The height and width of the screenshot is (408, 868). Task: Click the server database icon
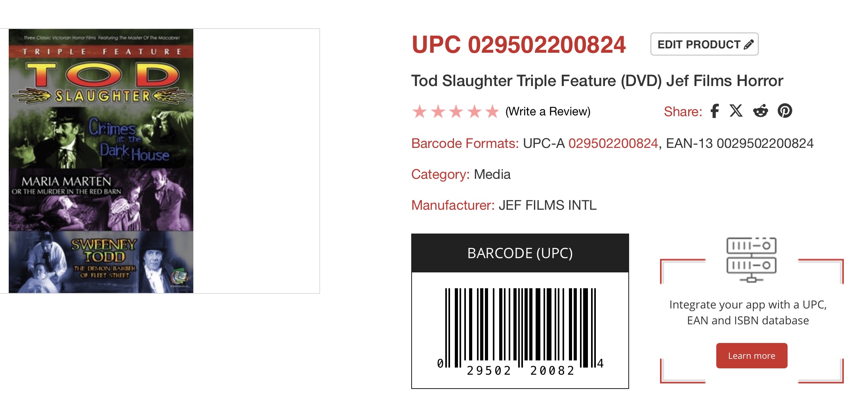[x=751, y=260]
